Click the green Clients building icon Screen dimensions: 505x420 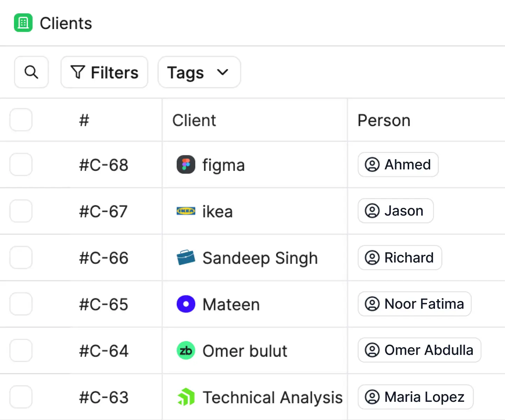click(x=23, y=23)
